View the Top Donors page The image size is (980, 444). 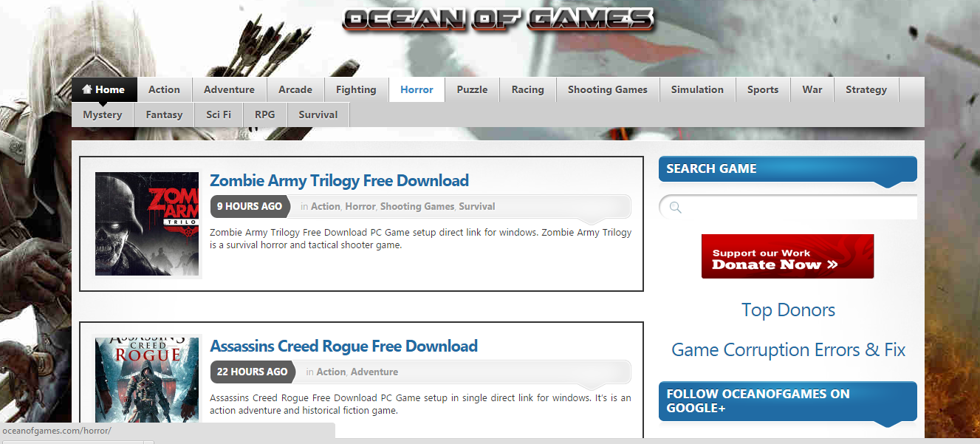(x=787, y=310)
